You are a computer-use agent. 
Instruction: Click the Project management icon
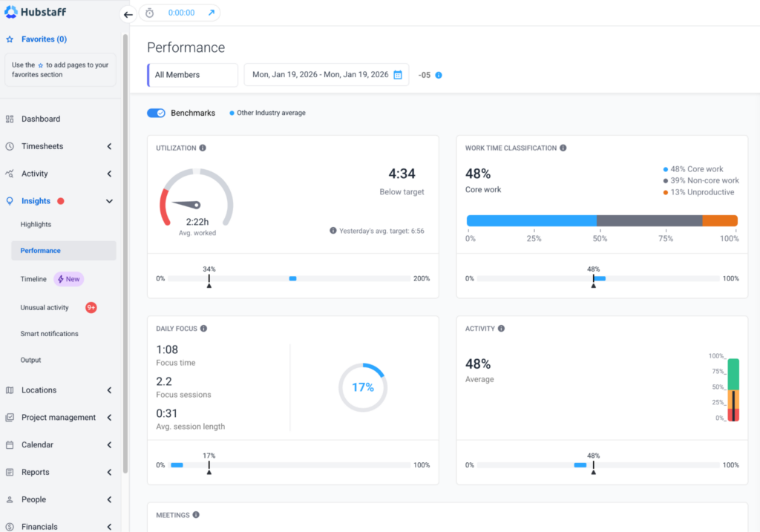click(x=10, y=417)
